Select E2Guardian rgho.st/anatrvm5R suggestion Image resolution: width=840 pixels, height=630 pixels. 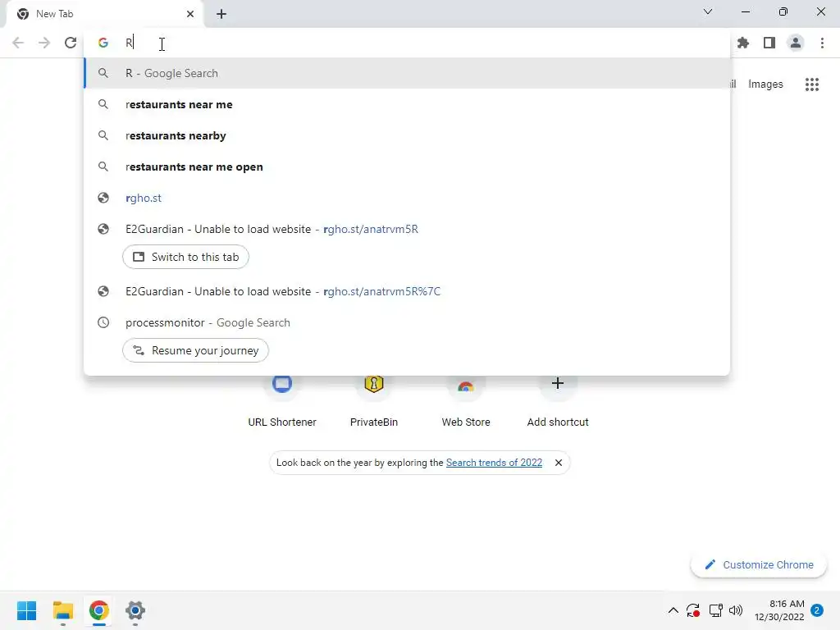[x=407, y=230]
